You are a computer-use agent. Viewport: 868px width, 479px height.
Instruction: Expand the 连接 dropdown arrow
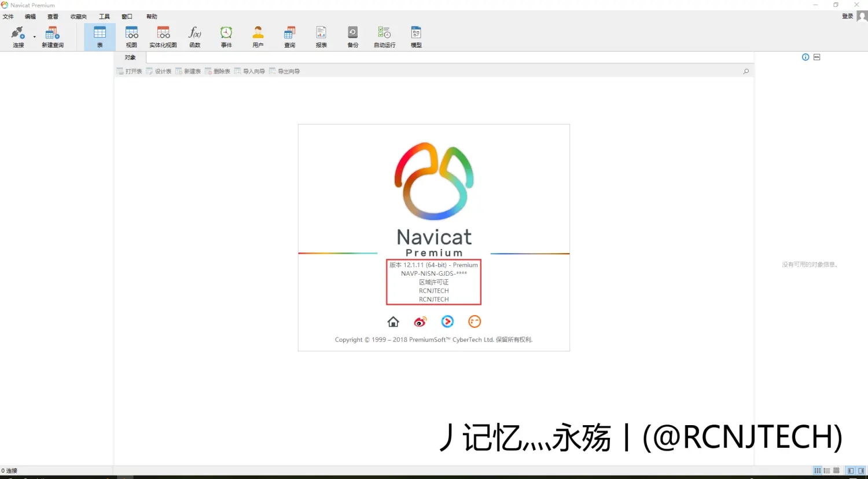35,37
